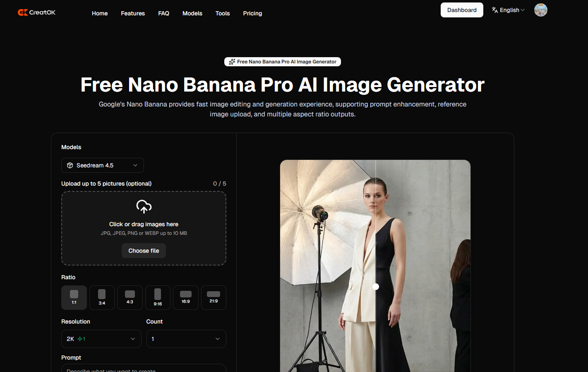Expand the Seedream 4.5 models dropdown
This screenshot has height=372, width=588.
tap(102, 165)
